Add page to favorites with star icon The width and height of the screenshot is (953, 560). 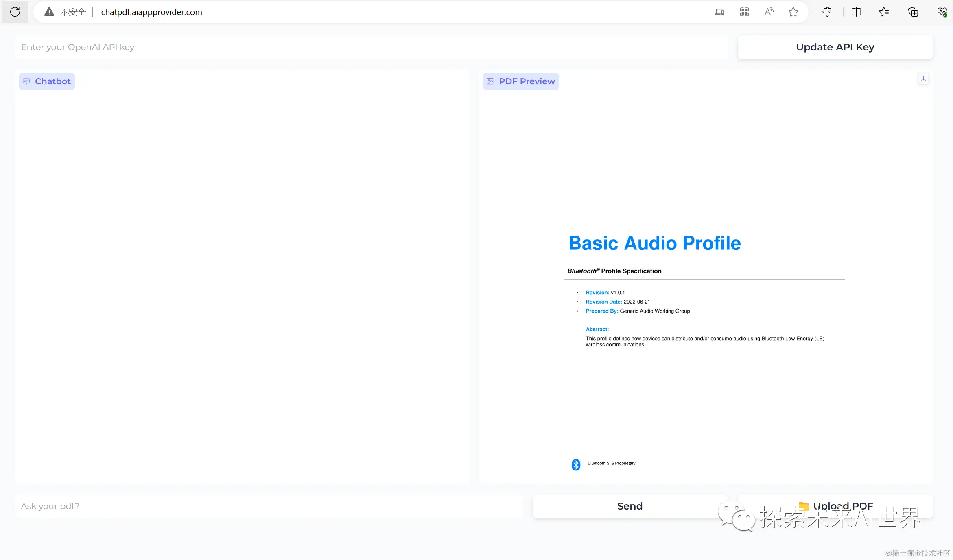pos(793,12)
